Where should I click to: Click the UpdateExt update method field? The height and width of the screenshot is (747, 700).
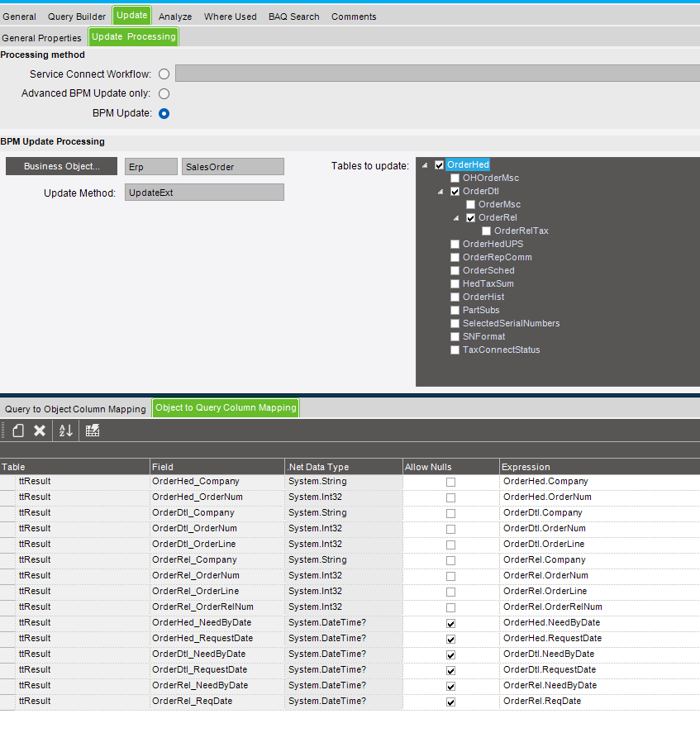[x=204, y=193]
